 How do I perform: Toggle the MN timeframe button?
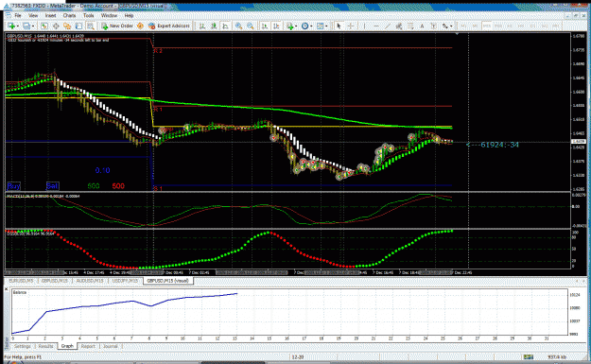[556, 26]
